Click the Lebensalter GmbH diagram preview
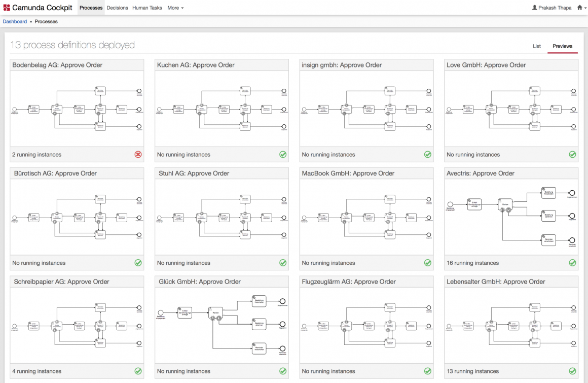 [x=511, y=325]
